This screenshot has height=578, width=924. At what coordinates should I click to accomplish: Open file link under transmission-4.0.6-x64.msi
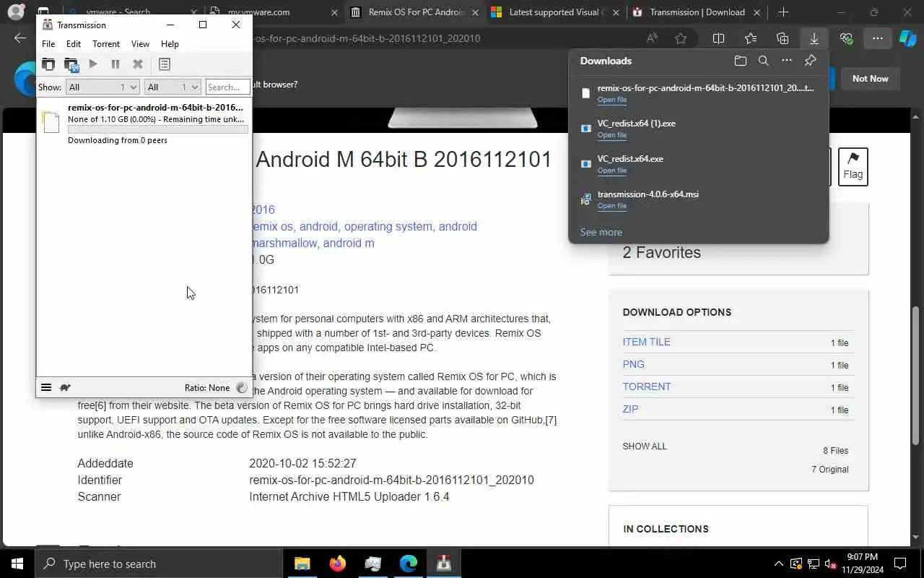(612, 206)
